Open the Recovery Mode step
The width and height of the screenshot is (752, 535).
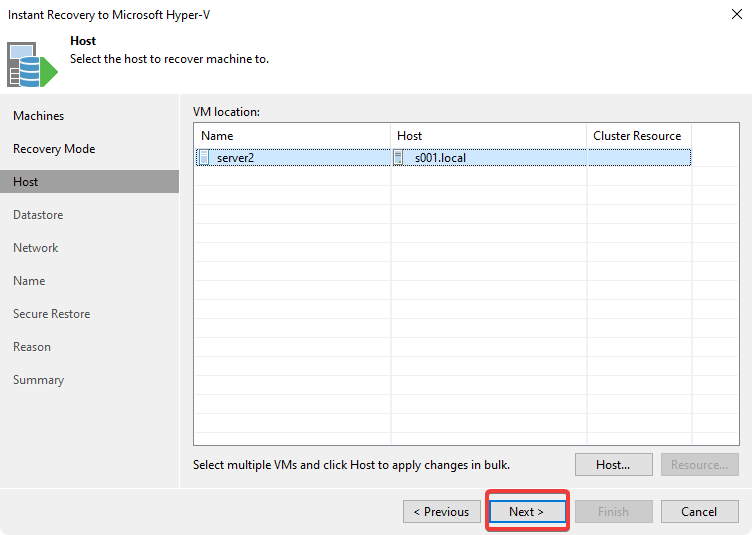[x=54, y=149]
